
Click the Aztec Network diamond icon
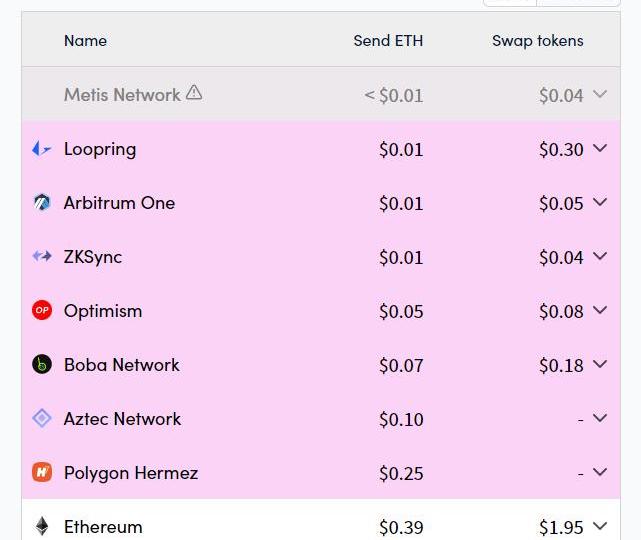click(42, 418)
